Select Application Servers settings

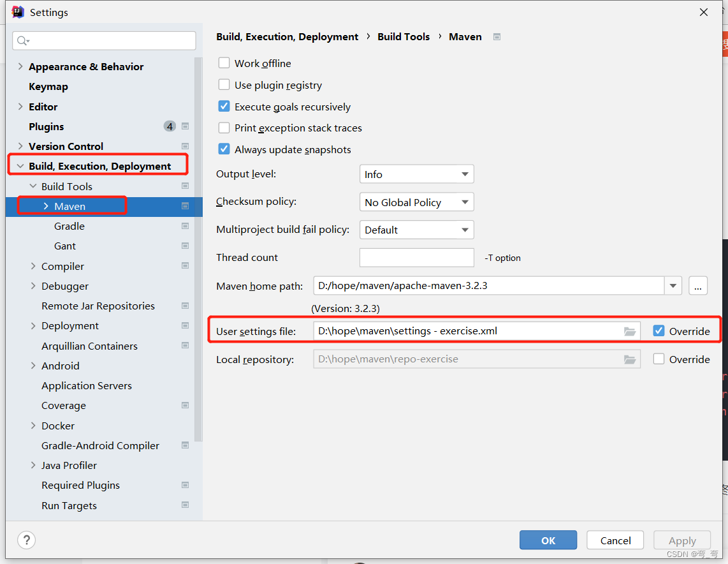(x=86, y=385)
